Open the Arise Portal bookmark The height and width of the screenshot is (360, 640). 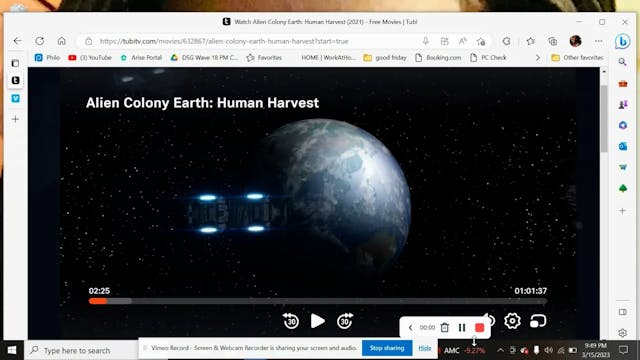[x=141, y=58]
